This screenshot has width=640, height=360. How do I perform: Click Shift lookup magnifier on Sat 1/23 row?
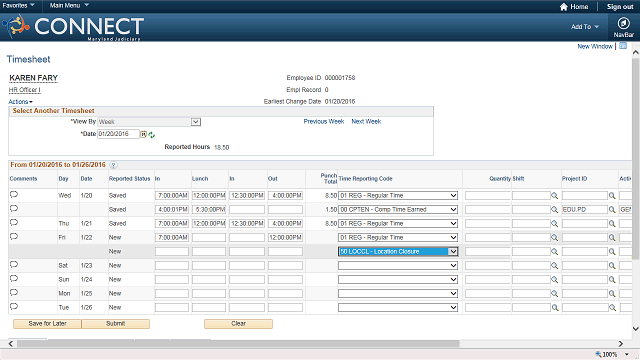(x=554, y=266)
